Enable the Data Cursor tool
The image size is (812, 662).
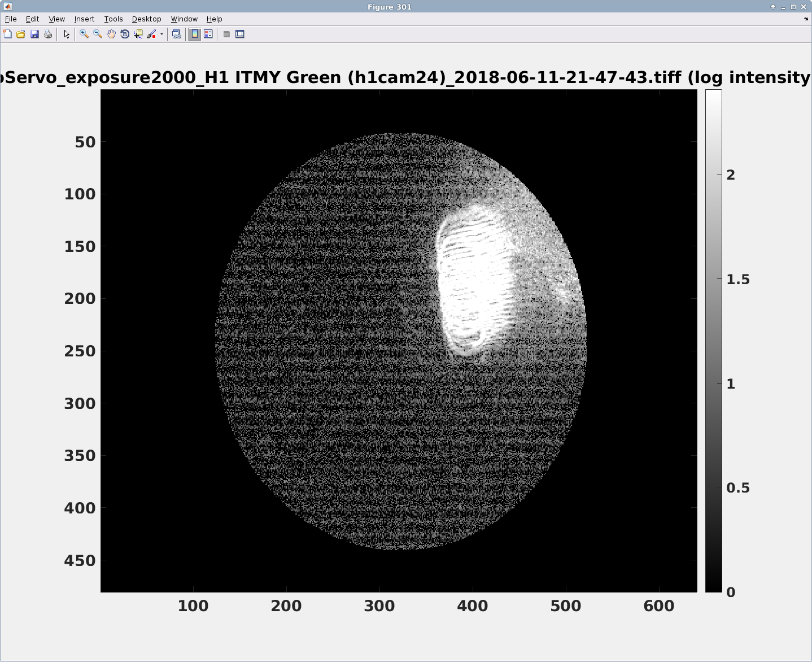[138, 34]
